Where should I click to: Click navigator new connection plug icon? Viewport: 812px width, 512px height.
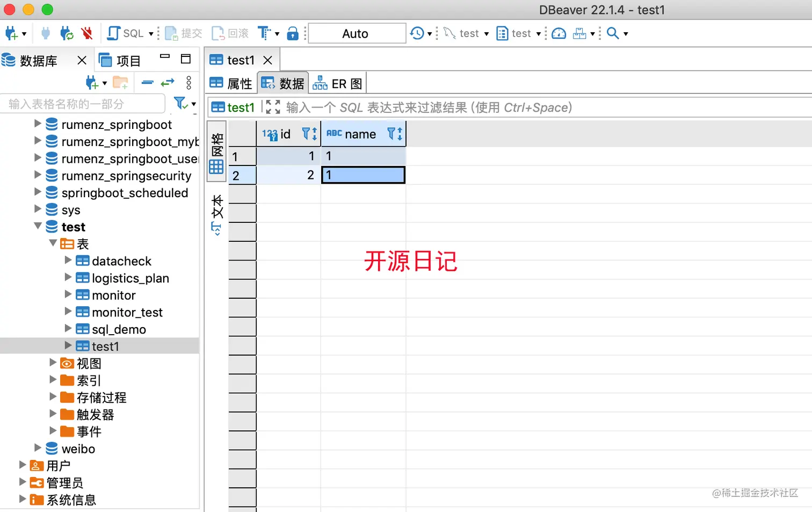(x=92, y=83)
